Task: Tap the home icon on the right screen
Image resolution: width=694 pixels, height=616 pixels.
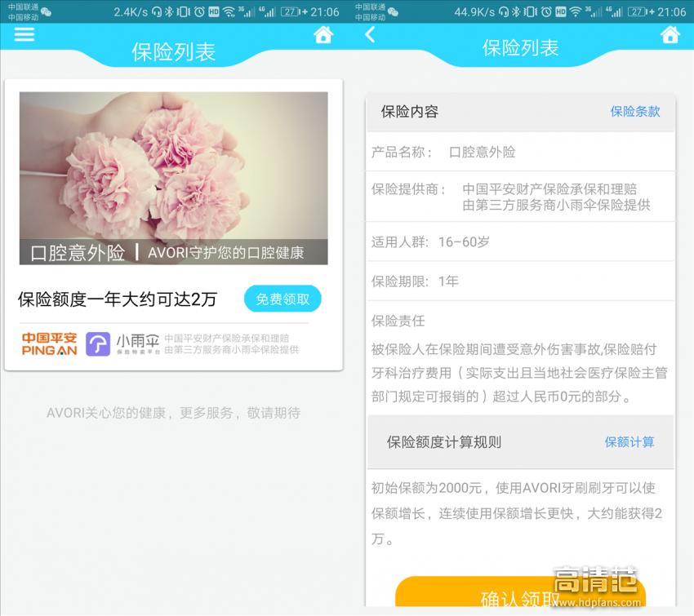Action: [671, 34]
